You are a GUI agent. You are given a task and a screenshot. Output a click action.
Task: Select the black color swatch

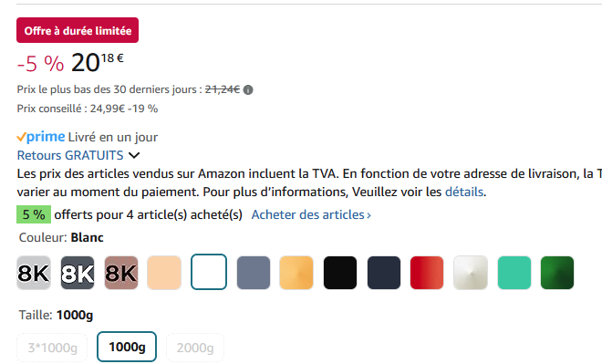coord(340,273)
